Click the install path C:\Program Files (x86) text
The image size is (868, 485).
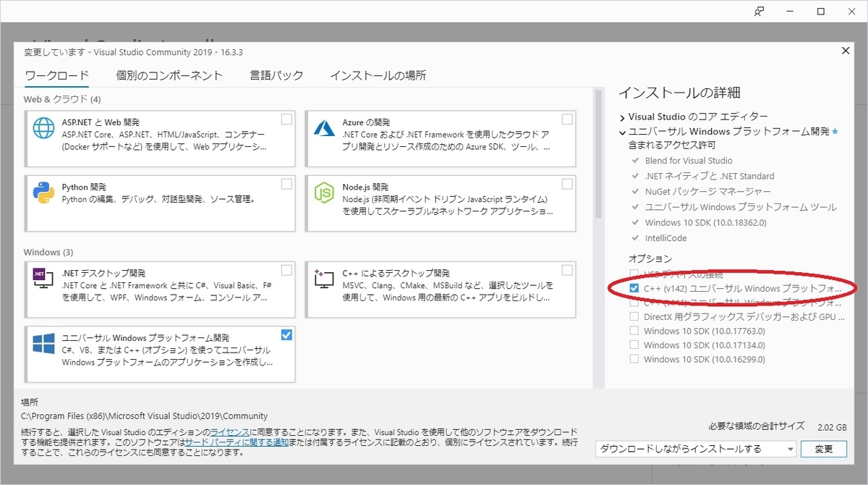coord(144,416)
